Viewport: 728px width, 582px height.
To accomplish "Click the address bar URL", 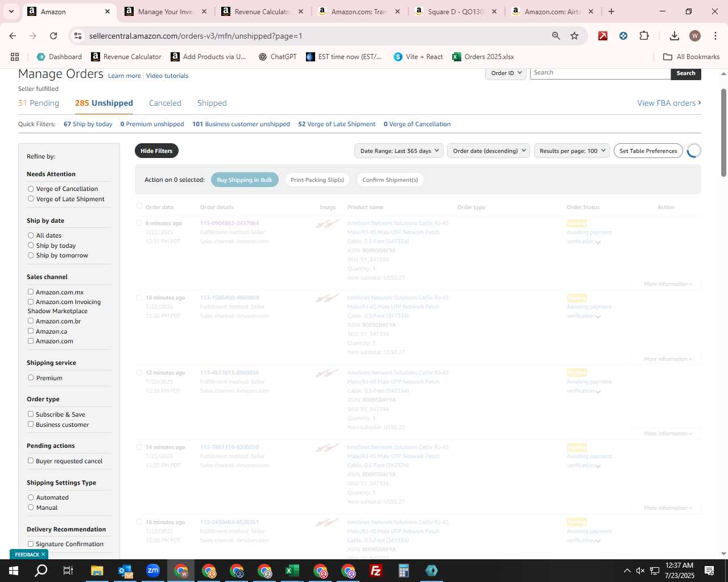I will pos(196,36).
